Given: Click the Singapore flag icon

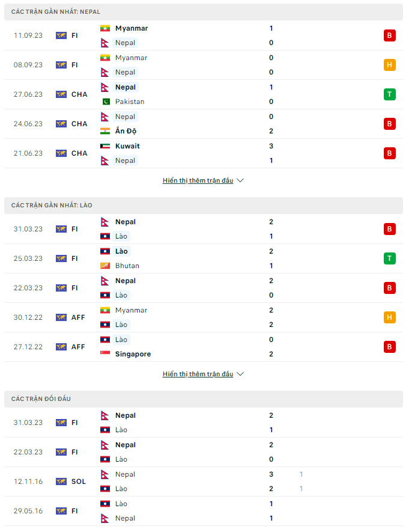Looking at the screenshot, I should [105, 353].
